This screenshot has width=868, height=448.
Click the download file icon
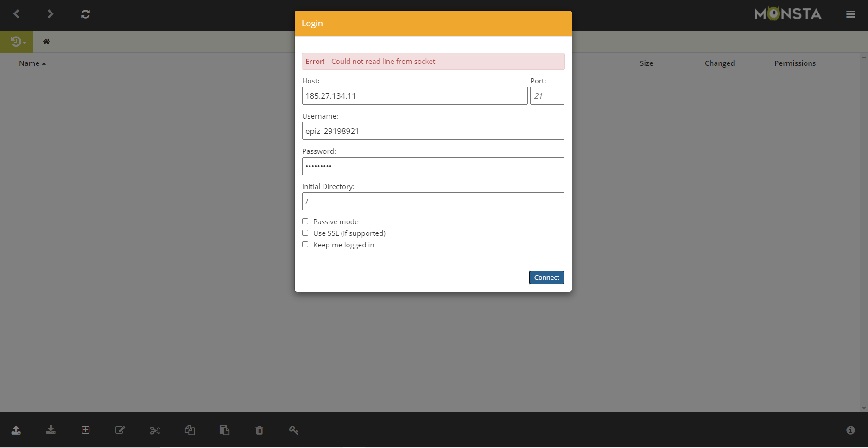[x=51, y=430]
